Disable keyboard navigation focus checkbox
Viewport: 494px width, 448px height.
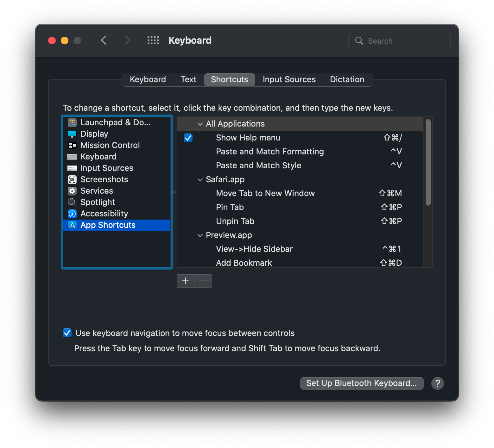coord(67,333)
